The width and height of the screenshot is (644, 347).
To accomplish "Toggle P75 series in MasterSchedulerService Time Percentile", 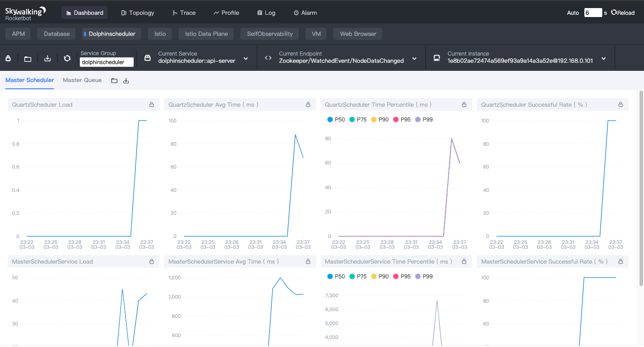I will (x=357, y=277).
